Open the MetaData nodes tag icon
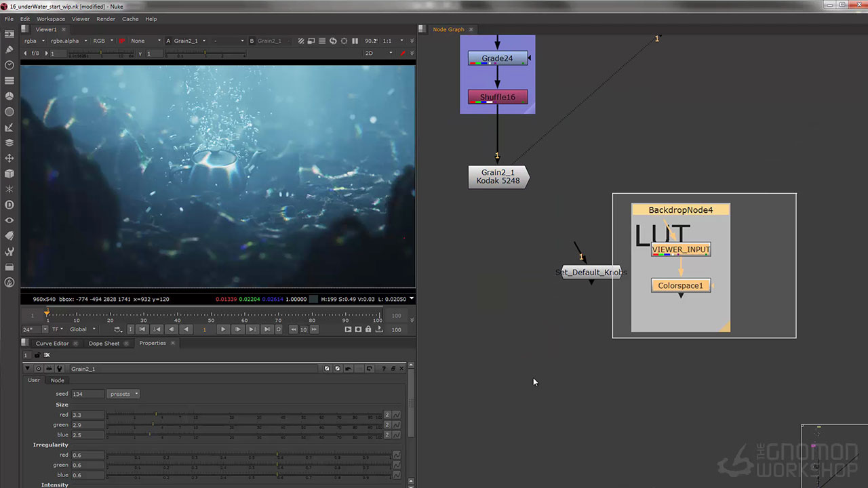Image resolution: width=868 pixels, height=488 pixels. point(9,236)
